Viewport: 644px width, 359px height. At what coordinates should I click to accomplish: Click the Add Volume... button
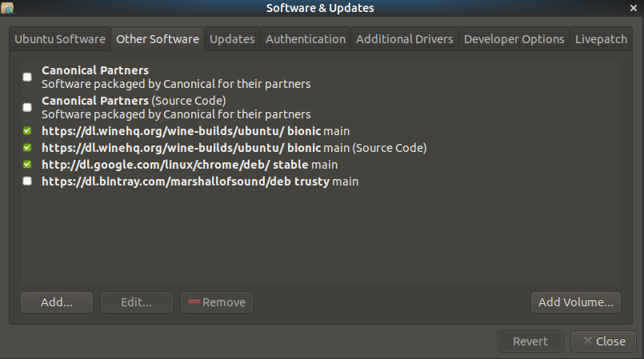(x=575, y=302)
